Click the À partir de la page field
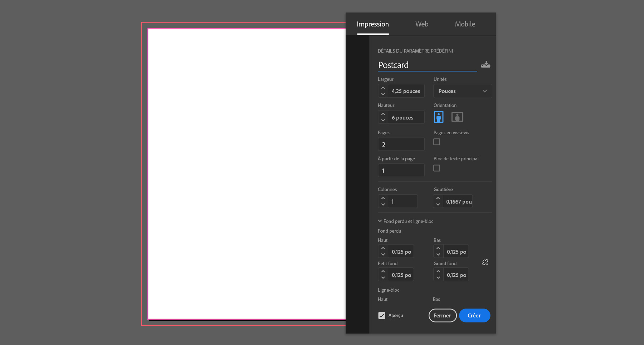The width and height of the screenshot is (644, 345). tap(401, 170)
